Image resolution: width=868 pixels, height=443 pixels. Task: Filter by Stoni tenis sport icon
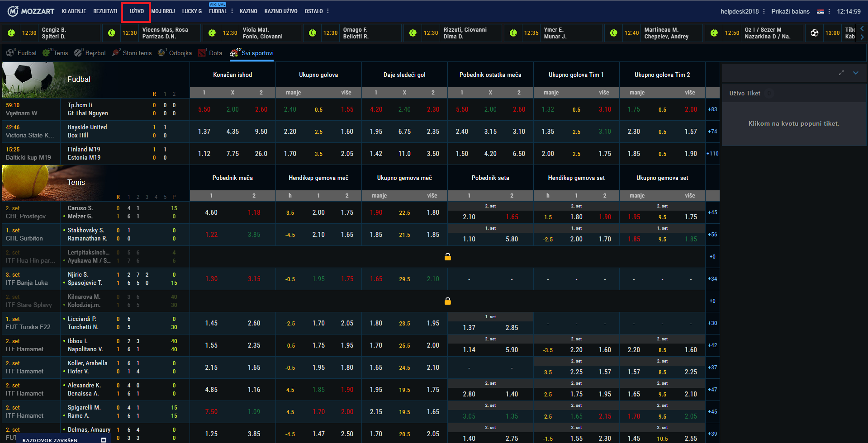[x=132, y=53]
